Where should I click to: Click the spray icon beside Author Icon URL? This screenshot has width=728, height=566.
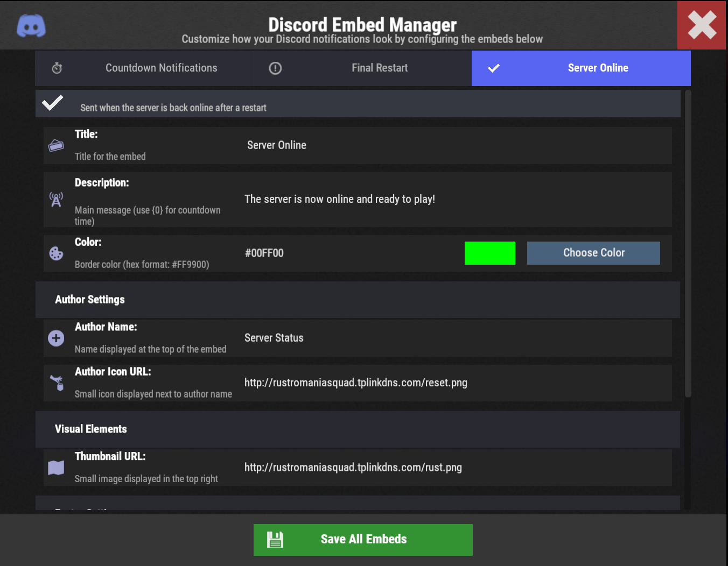pos(57,383)
